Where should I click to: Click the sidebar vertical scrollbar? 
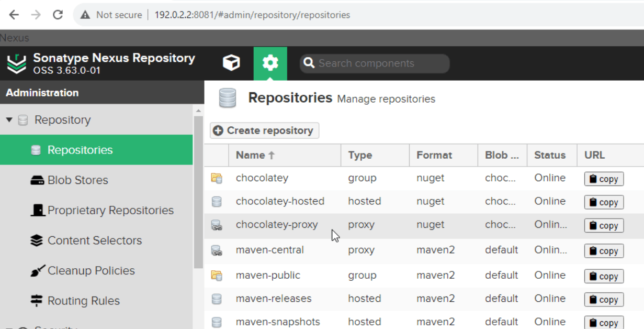coord(198,194)
